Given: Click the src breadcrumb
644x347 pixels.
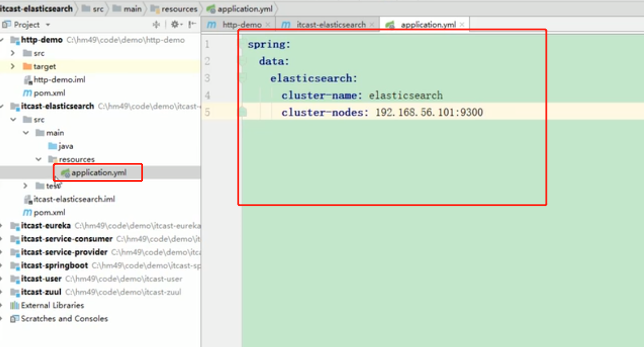Looking at the screenshot, I should pos(93,9).
